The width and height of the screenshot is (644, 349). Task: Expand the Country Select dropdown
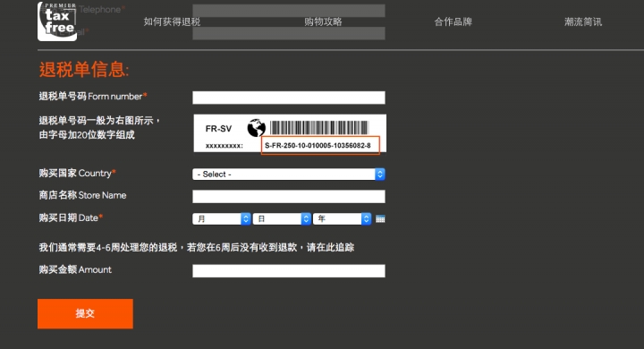[x=289, y=174]
